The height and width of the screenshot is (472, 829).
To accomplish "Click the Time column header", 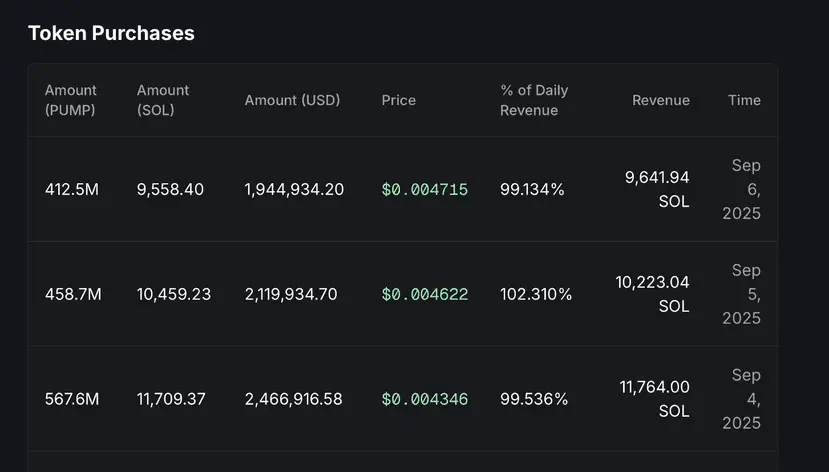I will 744,100.
